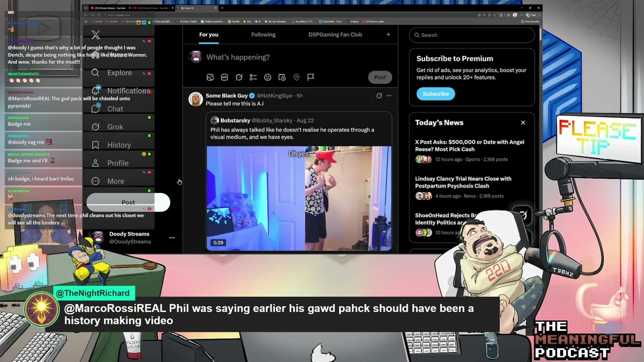Open the browser tab list dropdown
Image resolution: width=644 pixels, height=362 pixels.
(86, 8)
